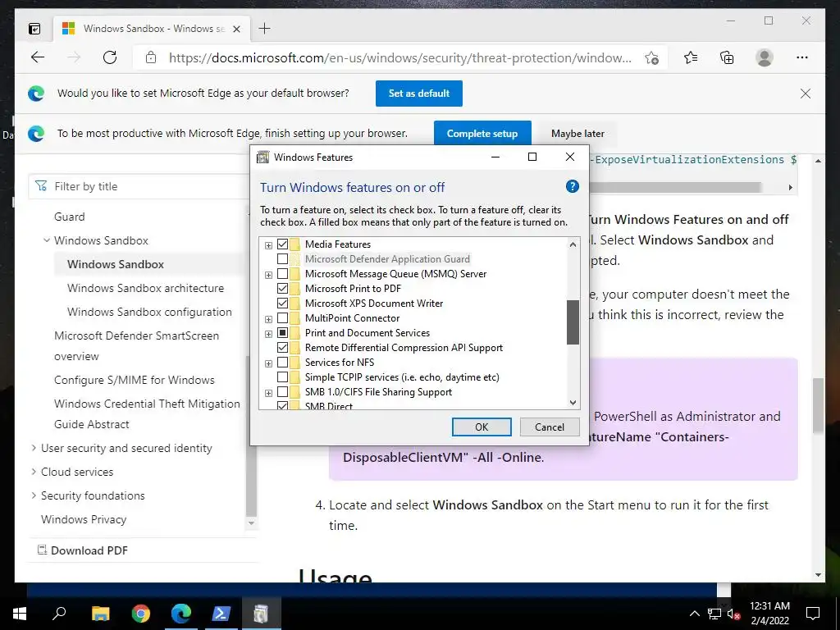This screenshot has width=840, height=630.
Task: Click Maybe later button
Action: coord(577,134)
